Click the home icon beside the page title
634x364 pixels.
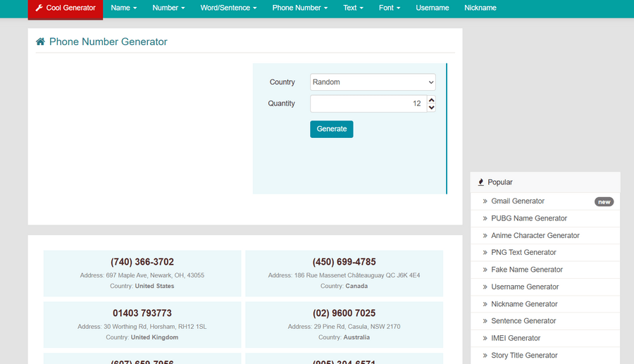[x=40, y=42]
